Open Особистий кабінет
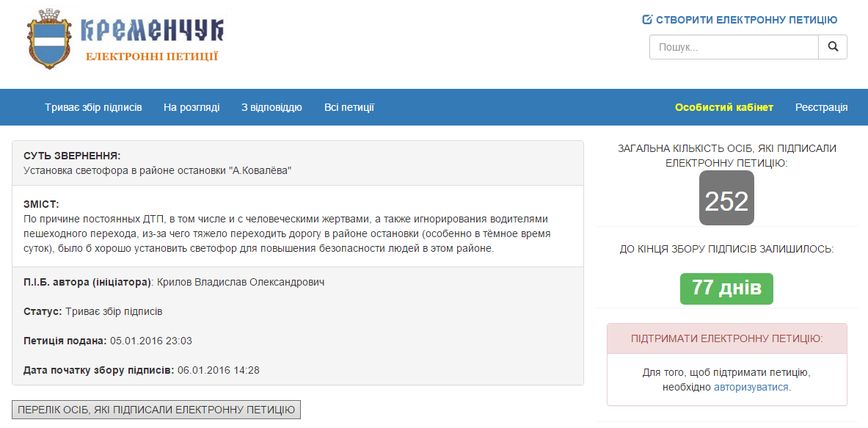Viewport: 868px width, 428px height. pyautogui.click(x=724, y=107)
